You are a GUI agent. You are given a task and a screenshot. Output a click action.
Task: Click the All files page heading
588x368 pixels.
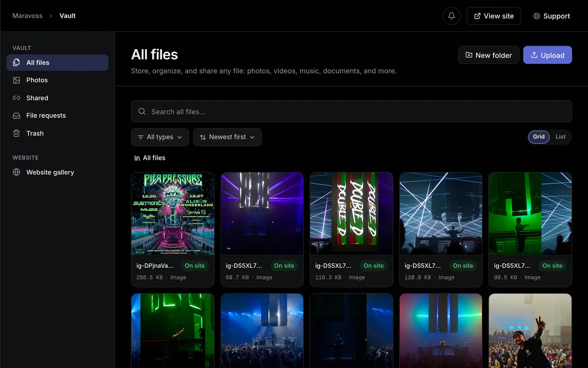click(x=154, y=54)
